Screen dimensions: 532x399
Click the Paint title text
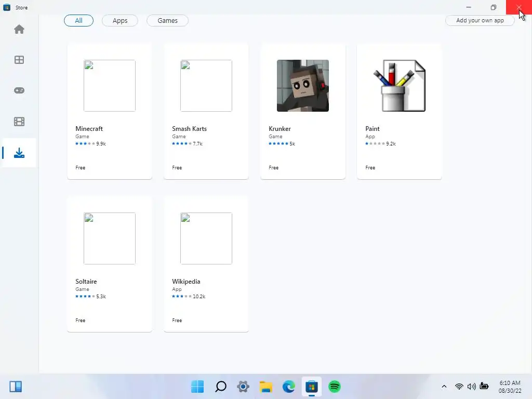pyautogui.click(x=372, y=129)
